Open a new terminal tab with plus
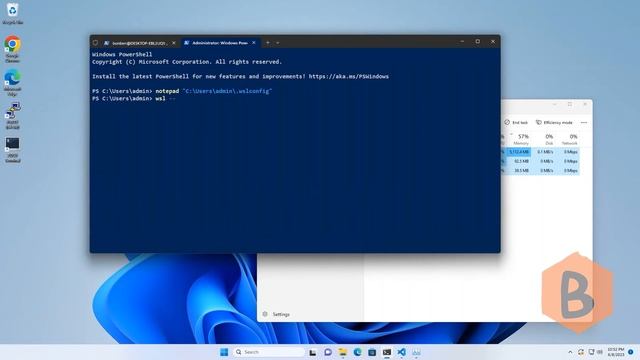Viewport: 640px width, 360px height. click(268, 42)
